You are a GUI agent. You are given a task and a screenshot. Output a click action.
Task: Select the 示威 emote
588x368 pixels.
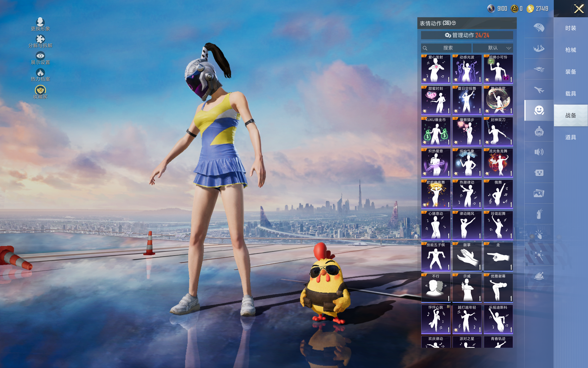(x=467, y=288)
